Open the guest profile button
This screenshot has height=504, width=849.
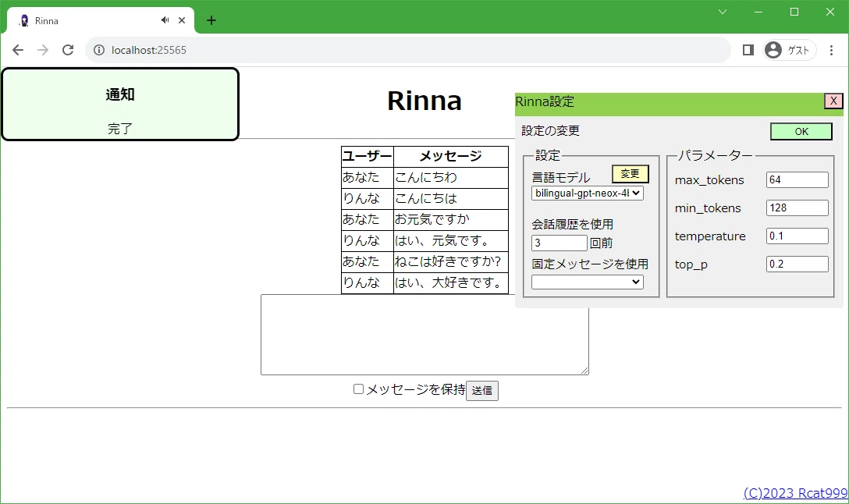click(789, 51)
